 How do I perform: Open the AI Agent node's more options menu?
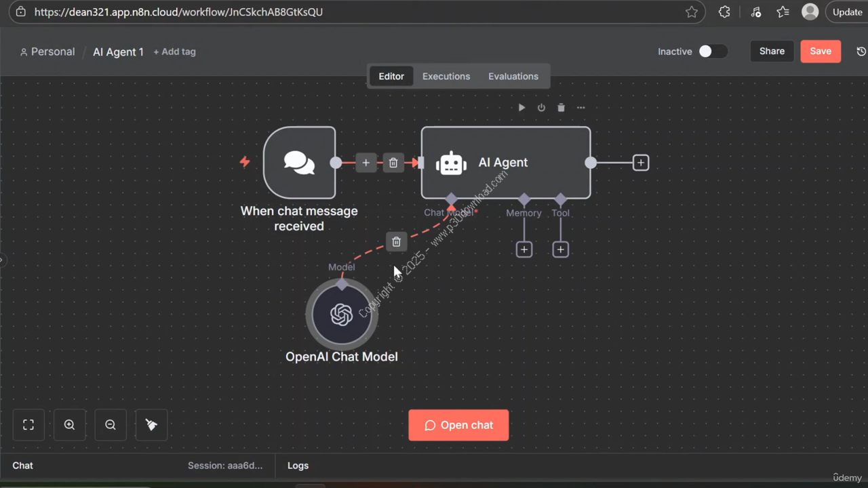click(580, 108)
